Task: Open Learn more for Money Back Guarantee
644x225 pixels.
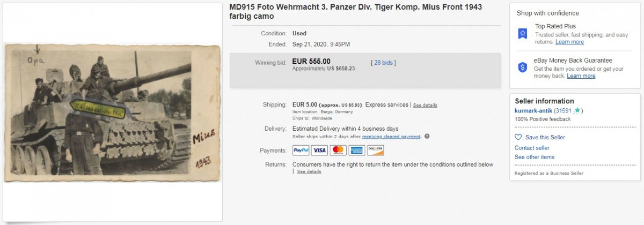Action: pos(581,76)
